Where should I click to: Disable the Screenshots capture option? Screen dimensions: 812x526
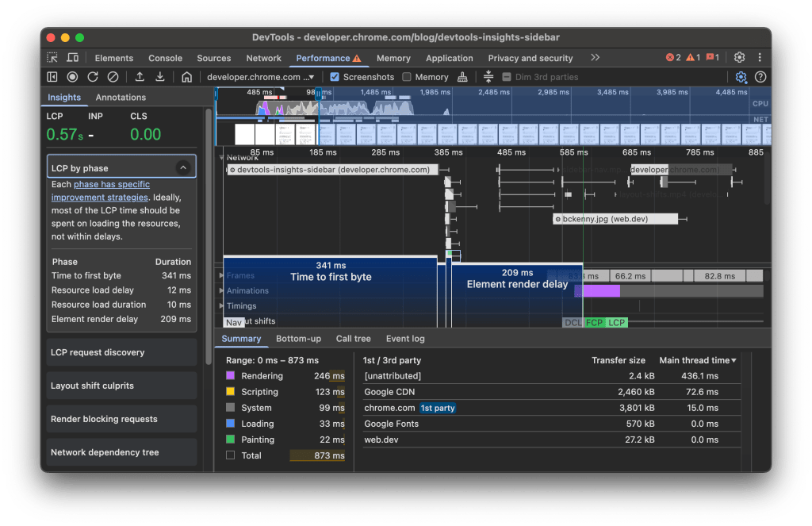tap(335, 77)
